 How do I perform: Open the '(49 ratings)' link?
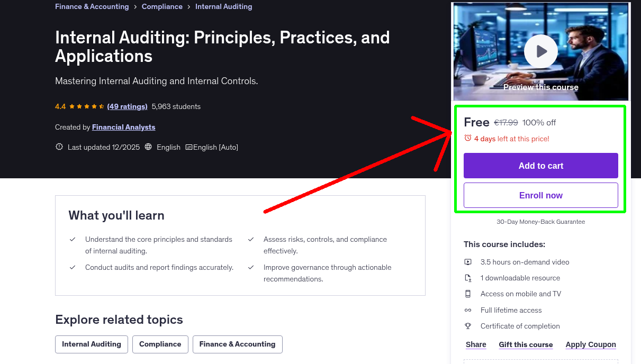127,106
